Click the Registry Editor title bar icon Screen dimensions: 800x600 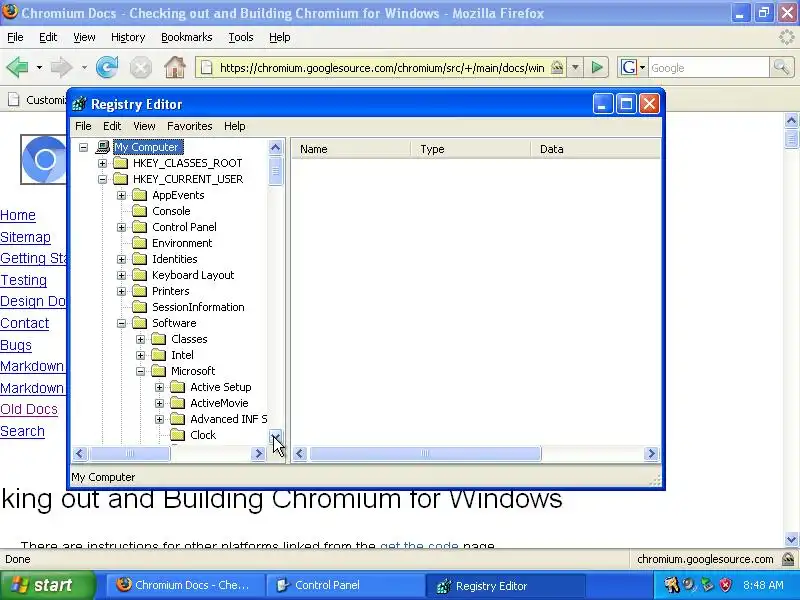(80, 104)
